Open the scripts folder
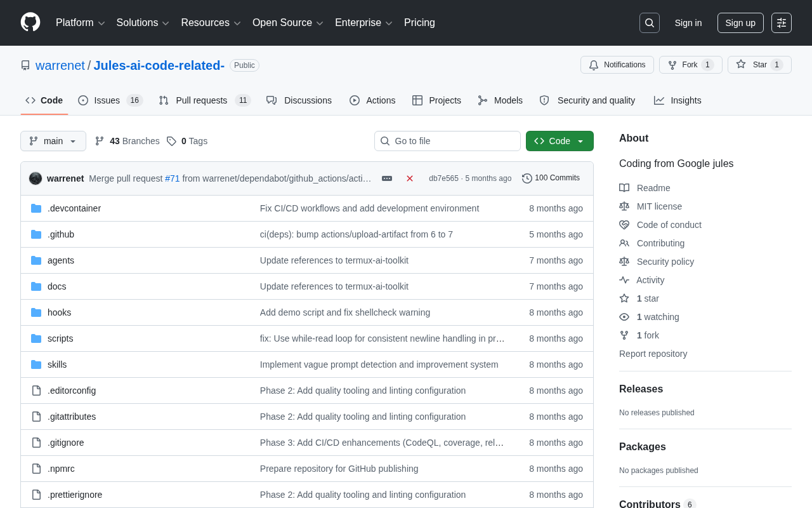 click(60, 338)
